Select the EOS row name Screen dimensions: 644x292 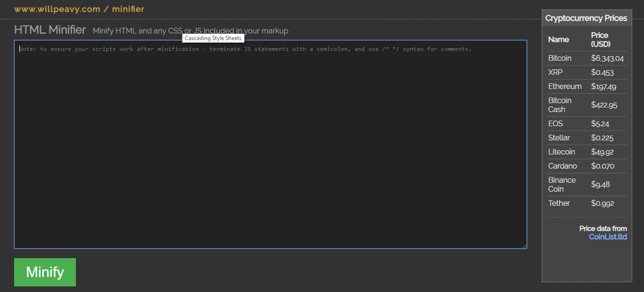[x=555, y=123]
